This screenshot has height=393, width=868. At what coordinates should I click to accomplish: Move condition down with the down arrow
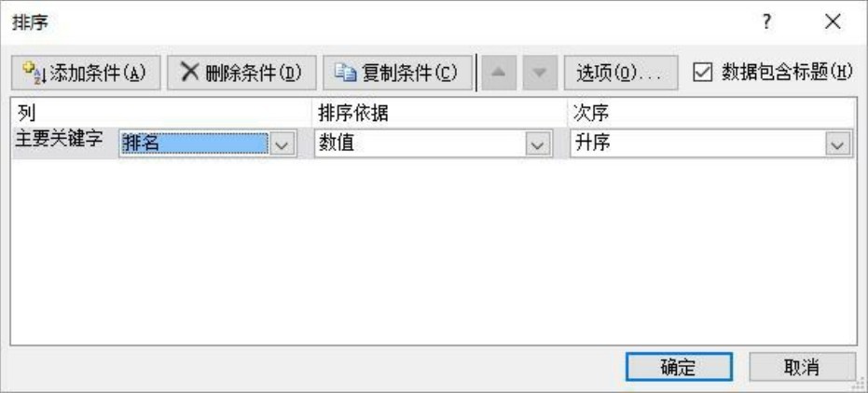pos(540,73)
